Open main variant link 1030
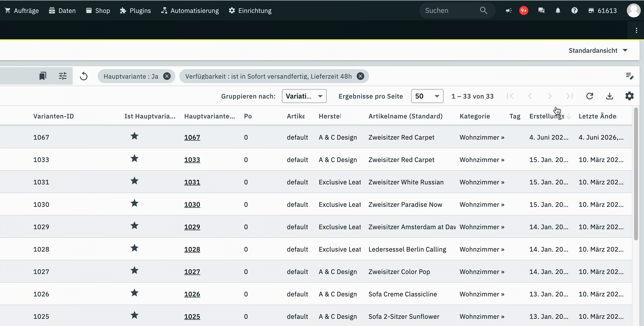Image resolution: width=644 pixels, height=326 pixels. pyautogui.click(x=192, y=205)
